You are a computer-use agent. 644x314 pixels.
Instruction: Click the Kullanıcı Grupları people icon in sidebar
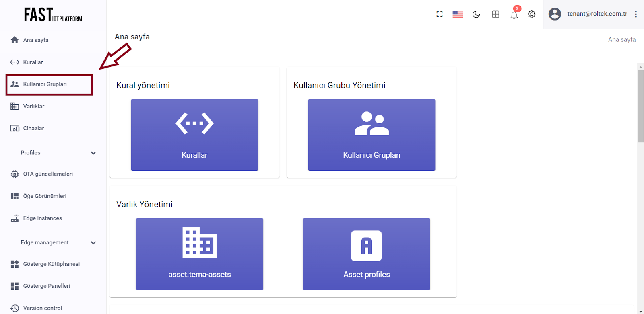pos(15,84)
